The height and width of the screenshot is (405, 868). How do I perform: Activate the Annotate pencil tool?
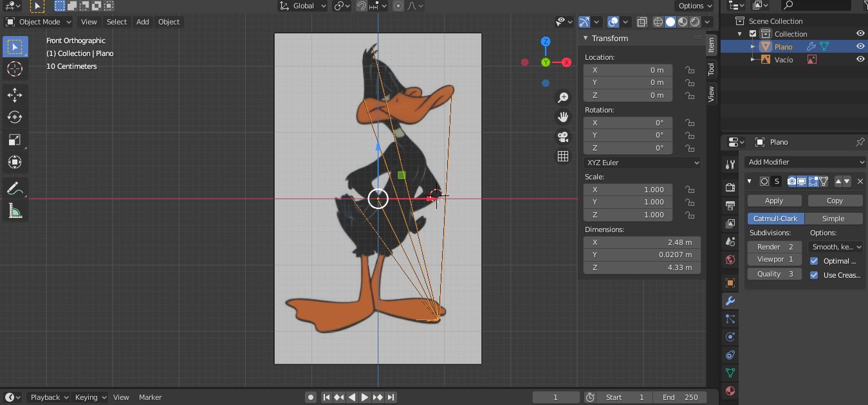pyautogui.click(x=15, y=188)
